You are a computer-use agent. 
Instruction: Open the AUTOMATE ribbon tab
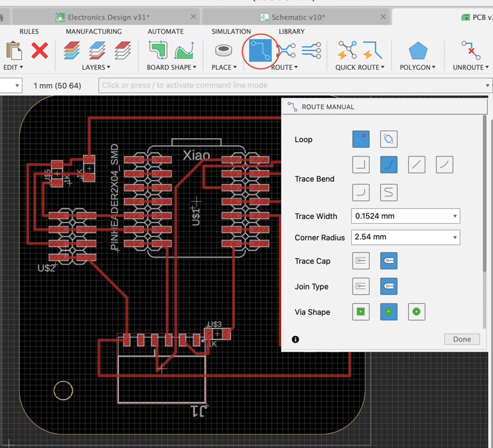(x=165, y=31)
